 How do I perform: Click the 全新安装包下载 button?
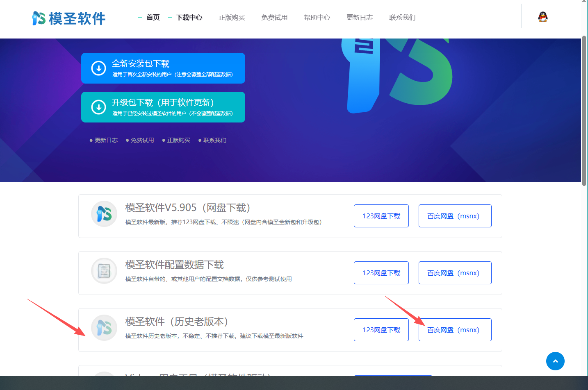163,68
